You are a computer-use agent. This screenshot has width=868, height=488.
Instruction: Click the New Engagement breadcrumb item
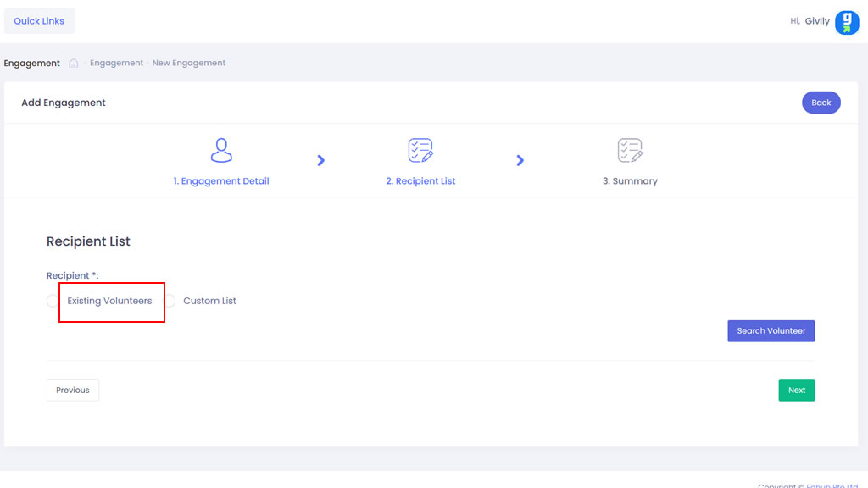coord(189,63)
